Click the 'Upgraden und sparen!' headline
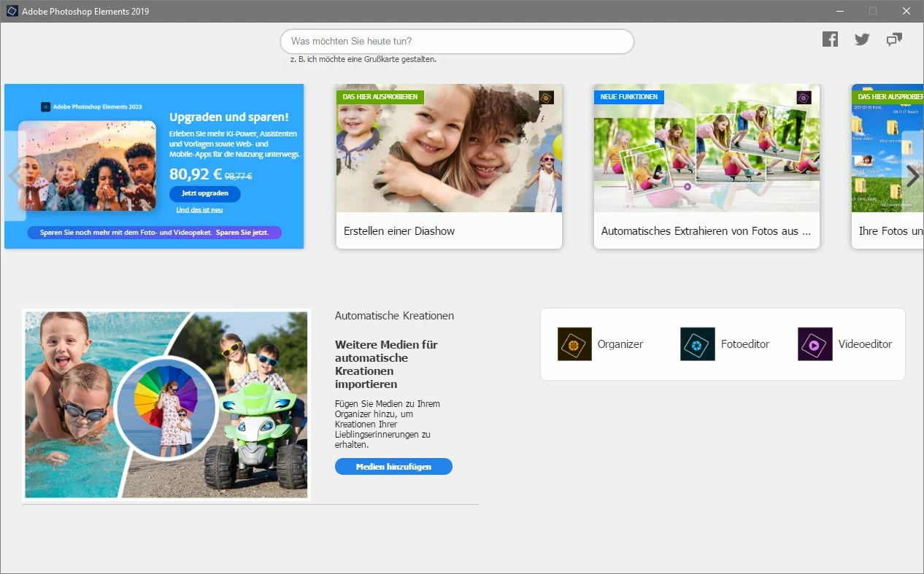This screenshot has width=924, height=574. pos(229,117)
